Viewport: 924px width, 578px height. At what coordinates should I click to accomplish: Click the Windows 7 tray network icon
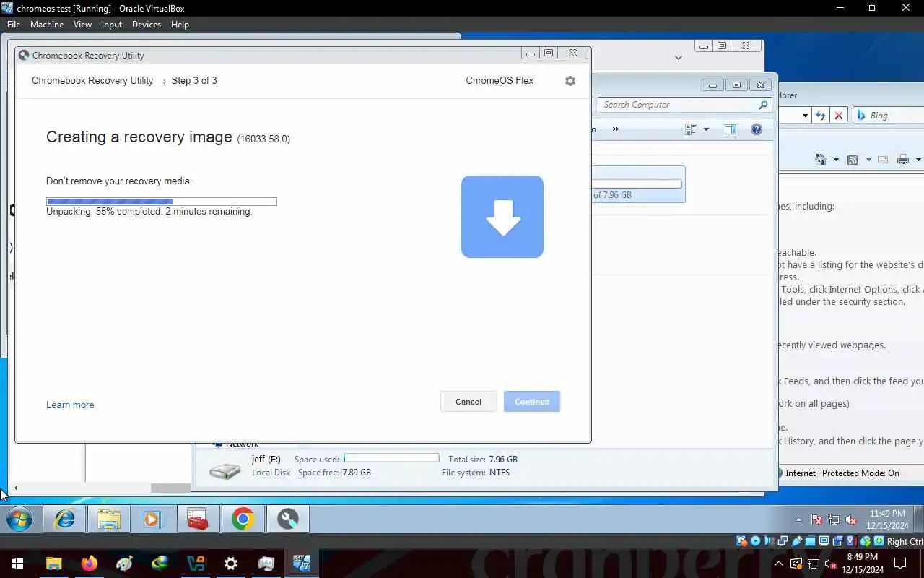click(834, 519)
